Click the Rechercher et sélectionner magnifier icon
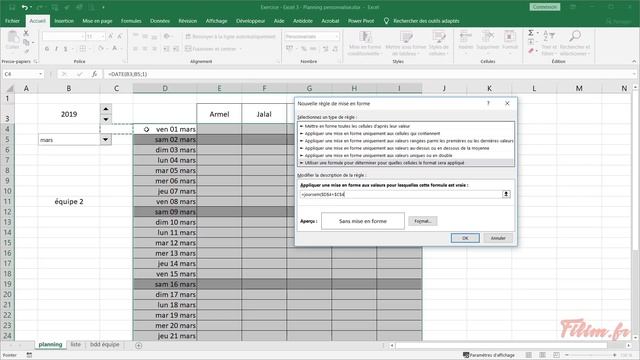The height and width of the screenshot is (360, 640). 575,43
